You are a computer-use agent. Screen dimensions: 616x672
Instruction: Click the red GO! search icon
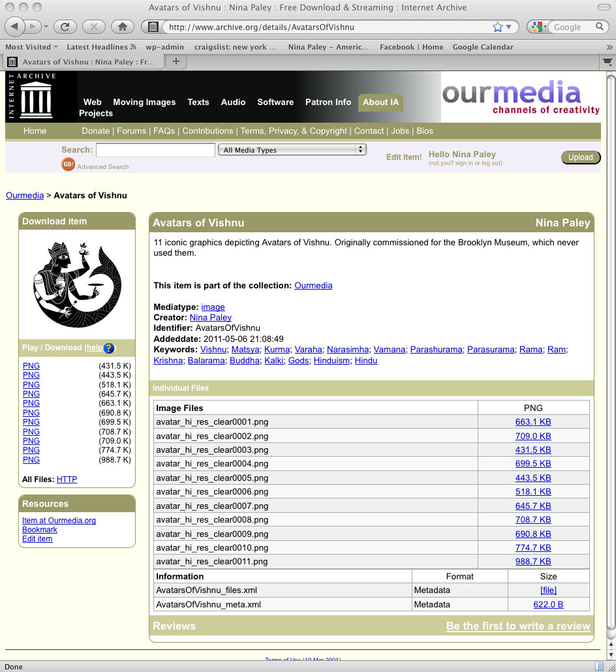69,165
